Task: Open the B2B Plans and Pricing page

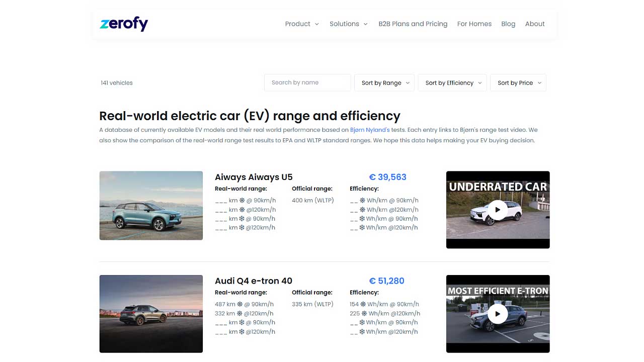Action: coord(413,24)
